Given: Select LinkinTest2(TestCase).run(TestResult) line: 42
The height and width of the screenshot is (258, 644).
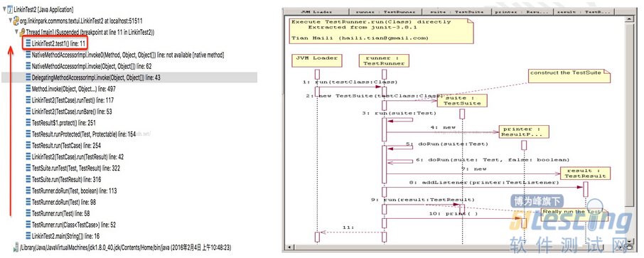Looking at the screenshot, I should click(77, 157).
